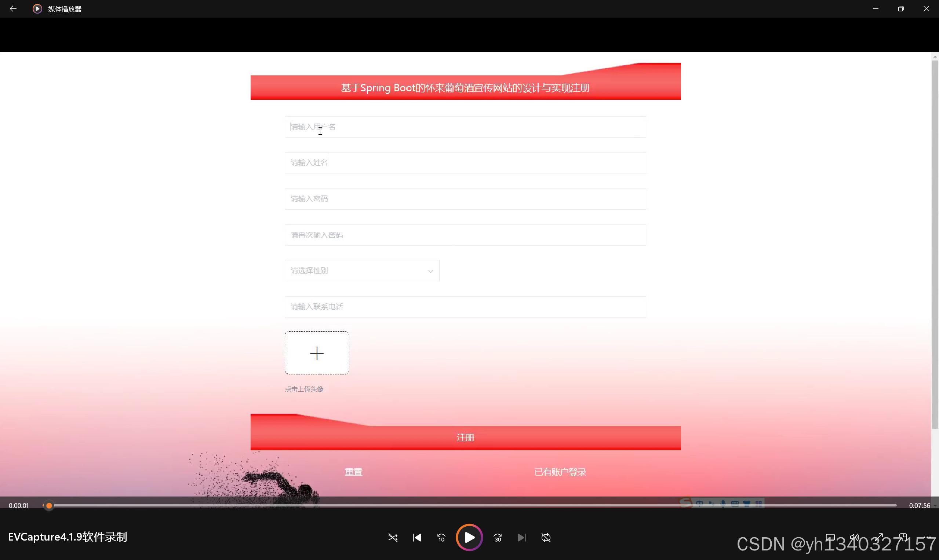Click the 重置 link
Viewport: 939px width, 560px height.
tap(353, 472)
